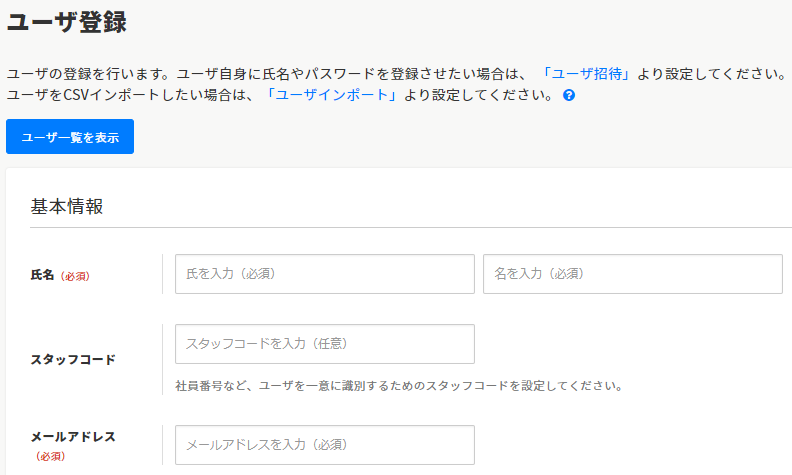792x475 pixels.
Task: Click the red 必須 marker beside 氏名
Action: tap(76, 276)
